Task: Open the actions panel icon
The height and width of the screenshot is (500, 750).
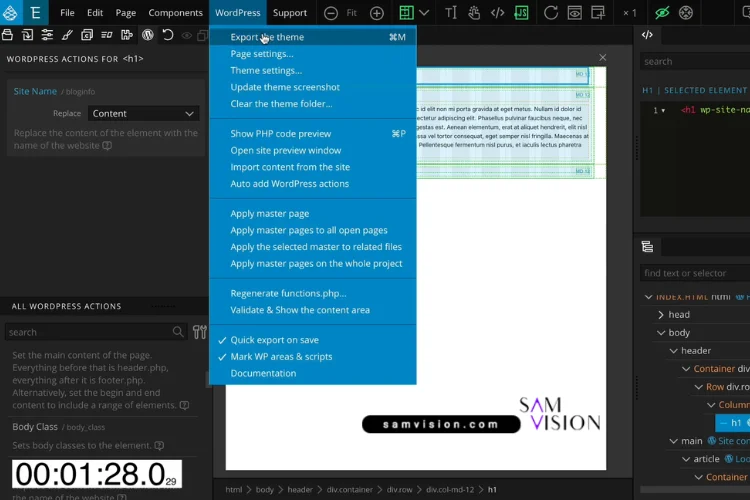Action: point(107,35)
